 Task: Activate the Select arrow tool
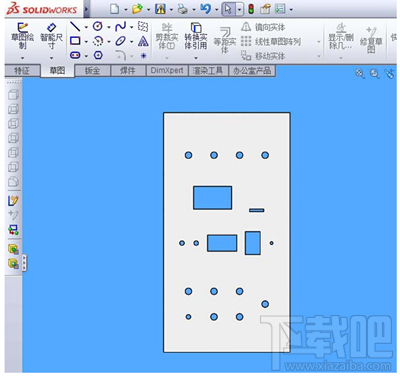[228, 9]
